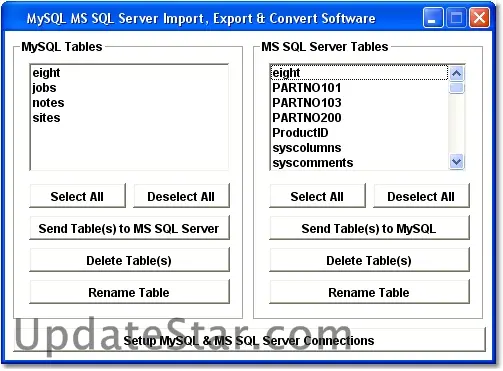Maximize the application window
The width and height of the screenshot is (503, 371).
[456, 17]
